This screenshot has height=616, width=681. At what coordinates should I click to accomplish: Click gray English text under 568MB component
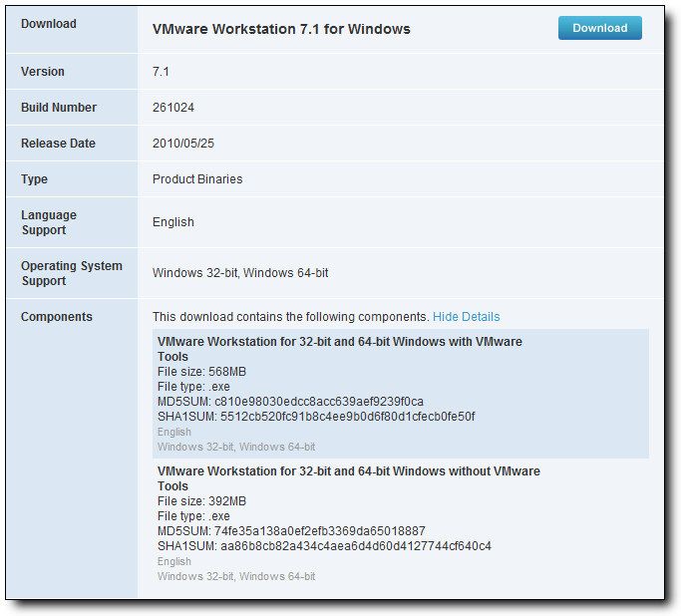pyautogui.click(x=174, y=432)
